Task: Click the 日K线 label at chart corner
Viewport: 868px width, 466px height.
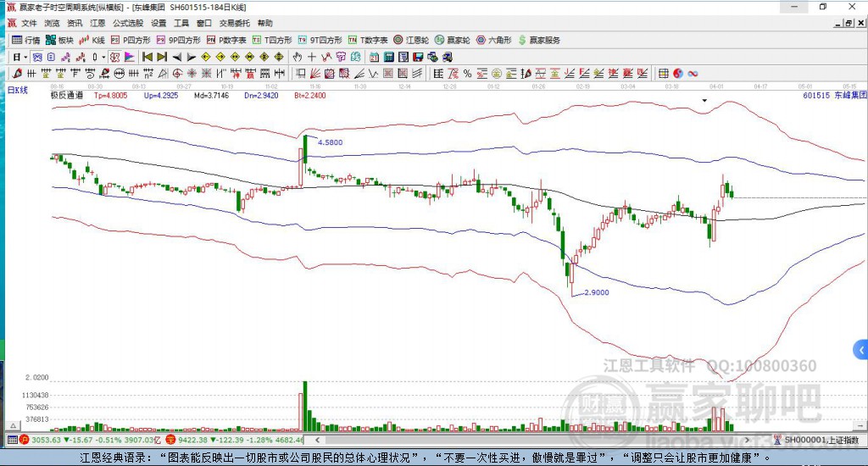Action: pyautogui.click(x=17, y=90)
